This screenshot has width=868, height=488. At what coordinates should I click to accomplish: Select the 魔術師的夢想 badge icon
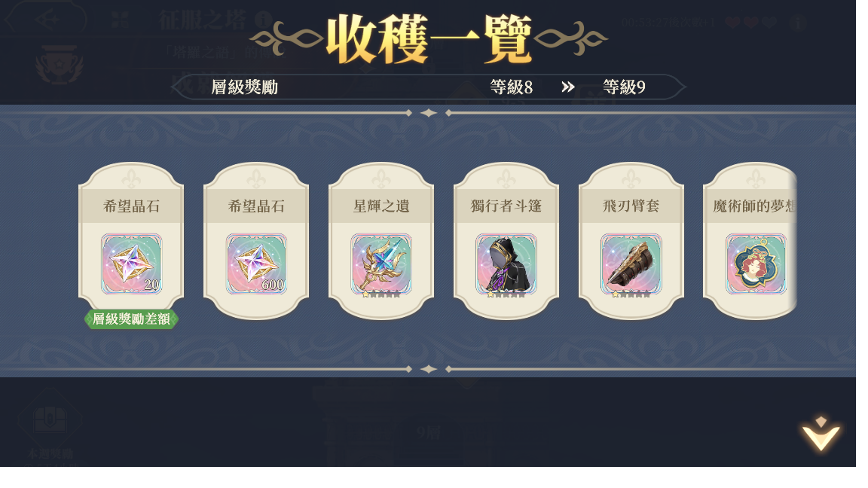click(756, 264)
